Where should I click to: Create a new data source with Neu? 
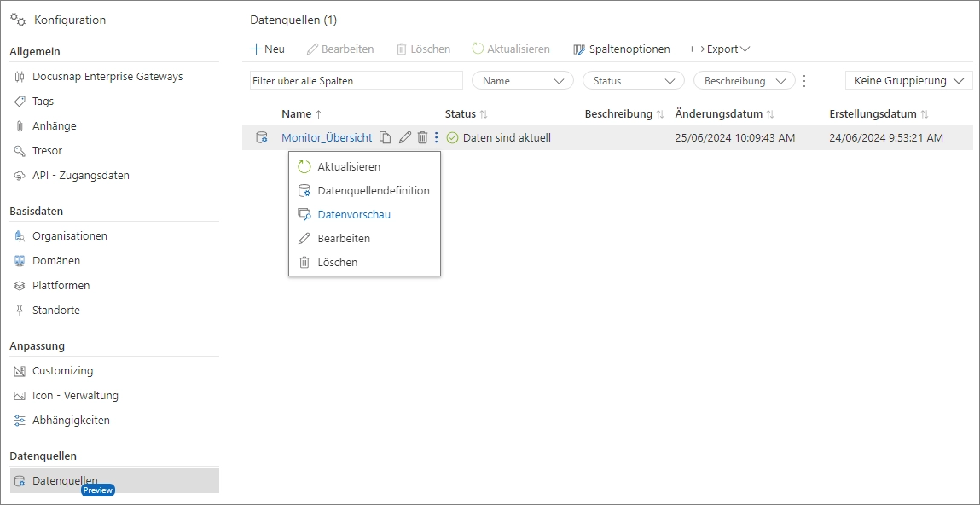(267, 49)
